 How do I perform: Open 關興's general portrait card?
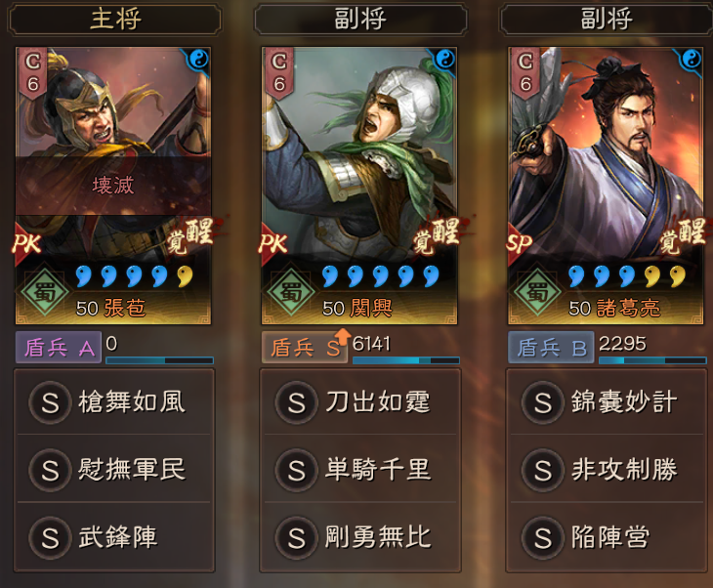[359, 186]
